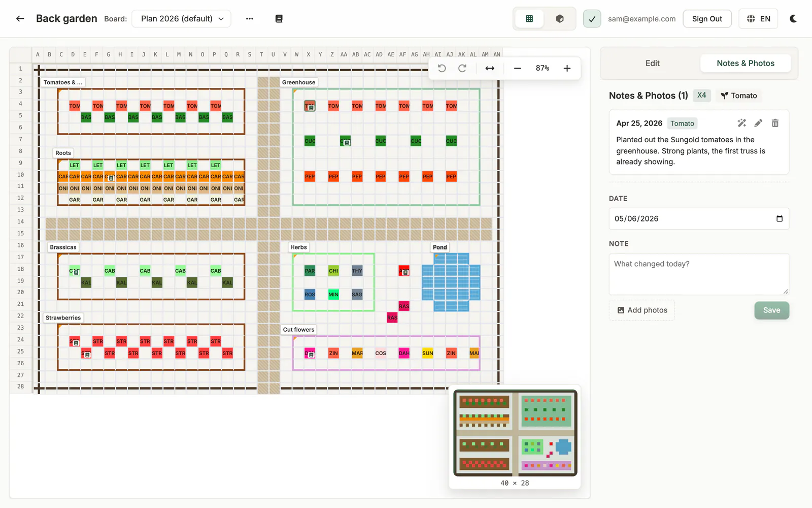Viewport: 812px width, 508px height.
Task: Switch to 3D cube view mode
Action: 560,19
